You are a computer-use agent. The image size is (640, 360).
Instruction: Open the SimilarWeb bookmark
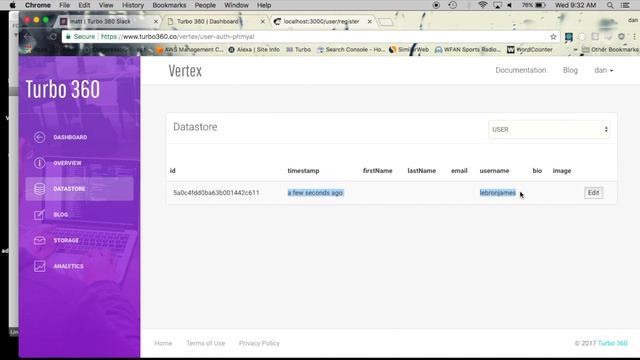(409, 49)
